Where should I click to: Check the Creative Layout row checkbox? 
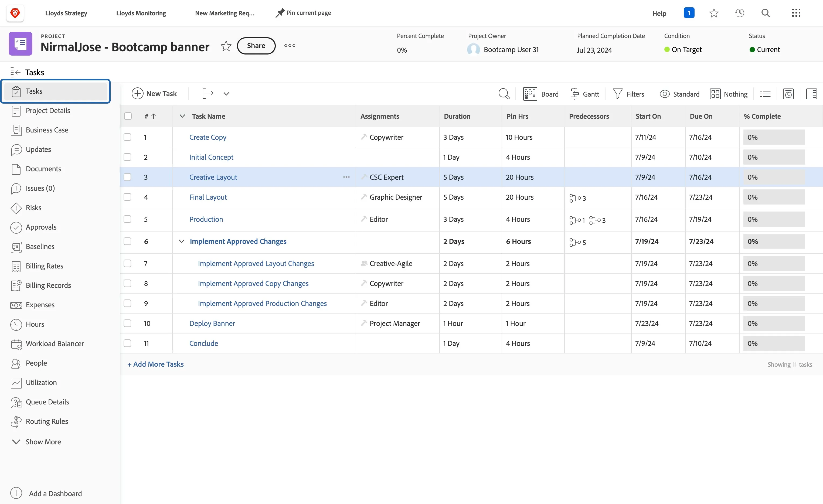tap(128, 177)
